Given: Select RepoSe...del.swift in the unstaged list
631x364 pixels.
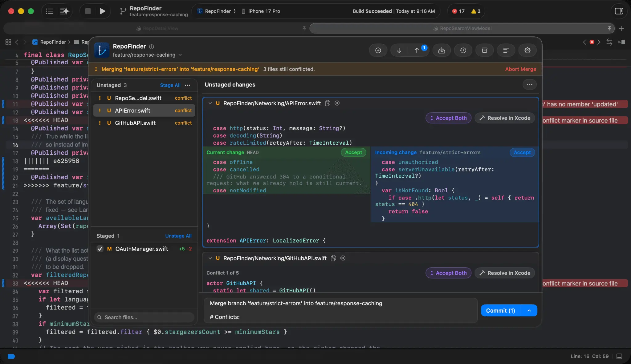Looking at the screenshot, I should [x=145, y=98].
